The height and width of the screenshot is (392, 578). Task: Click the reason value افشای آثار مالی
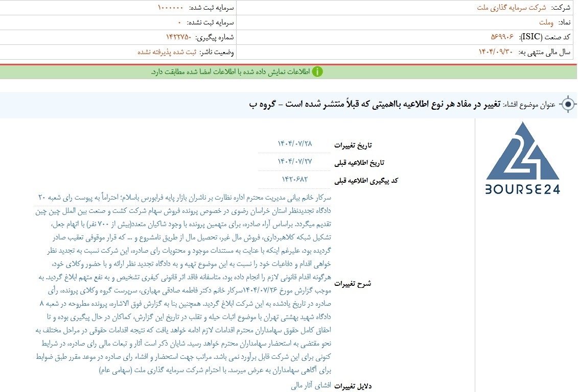tap(311, 385)
